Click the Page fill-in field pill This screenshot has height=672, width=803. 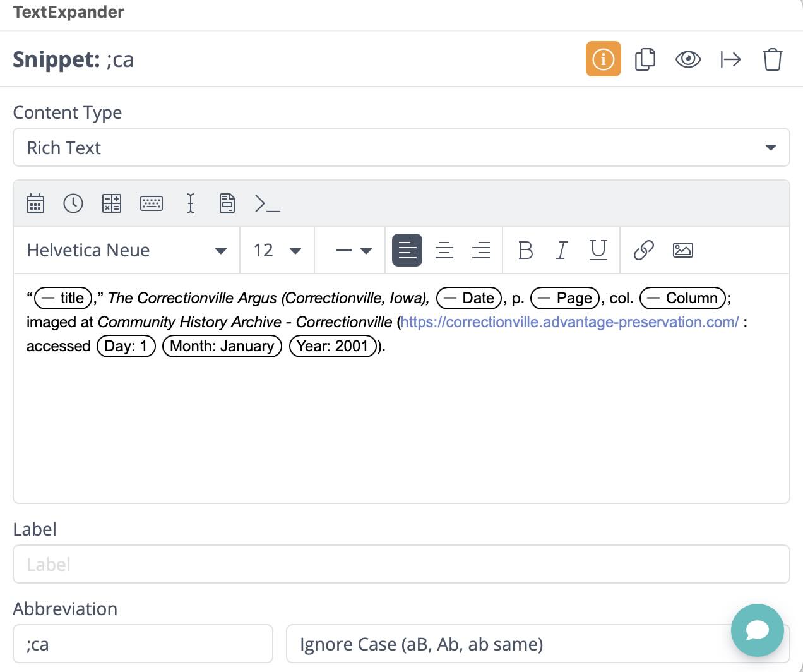pyautogui.click(x=565, y=298)
